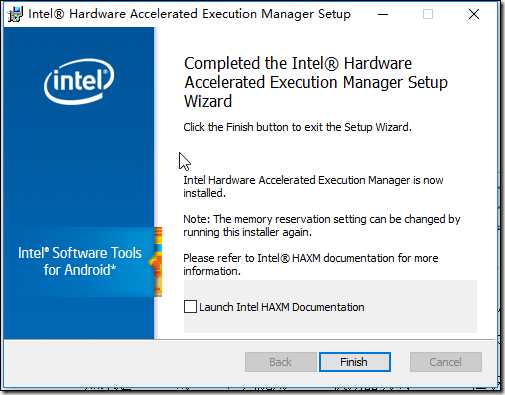Click the 'is now installed' message
Image resolution: width=505 pixels, height=395 pixels.
[313, 186]
